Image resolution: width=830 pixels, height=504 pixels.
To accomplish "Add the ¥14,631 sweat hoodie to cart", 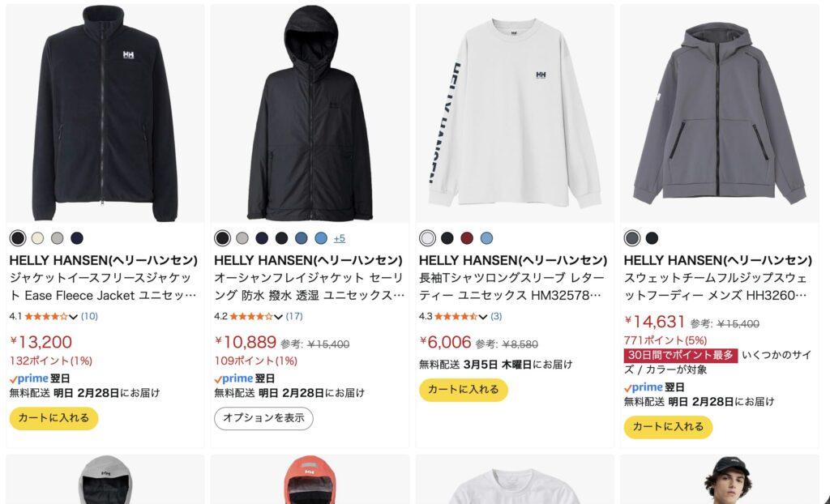I will (668, 427).
